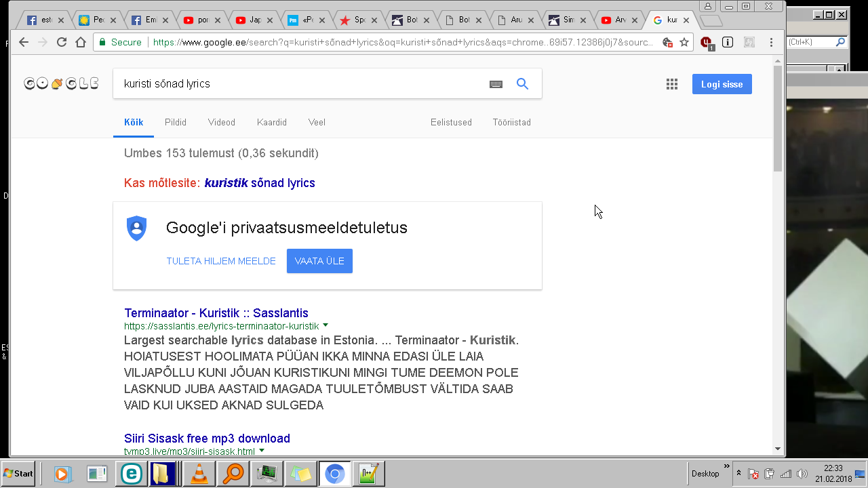The height and width of the screenshot is (488, 868).
Task: Open the Tööriistad search tools
Action: click(512, 123)
